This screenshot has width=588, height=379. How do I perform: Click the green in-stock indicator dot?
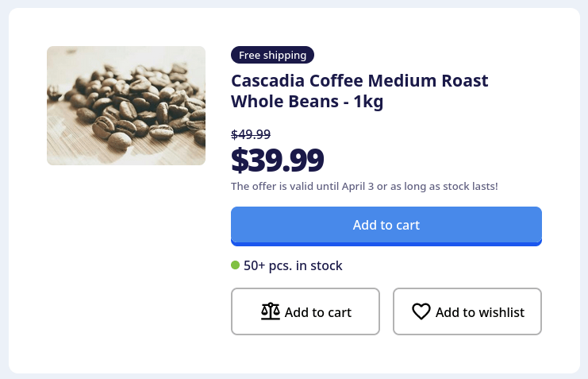click(235, 265)
